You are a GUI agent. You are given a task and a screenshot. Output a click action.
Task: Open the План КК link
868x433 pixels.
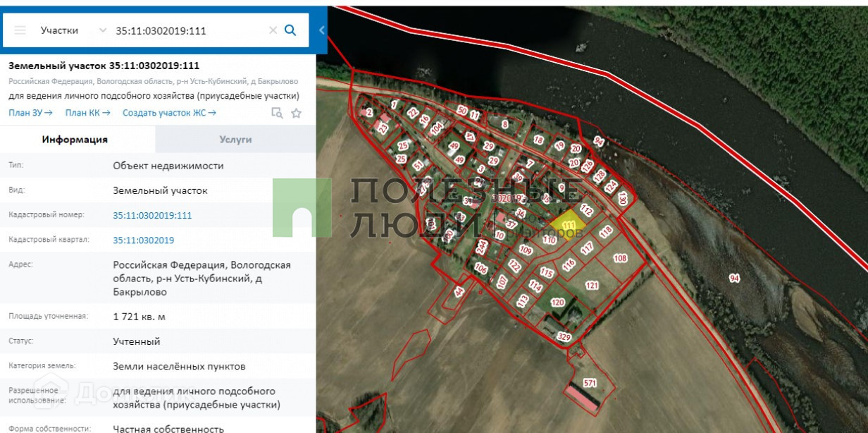[x=87, y=113]
